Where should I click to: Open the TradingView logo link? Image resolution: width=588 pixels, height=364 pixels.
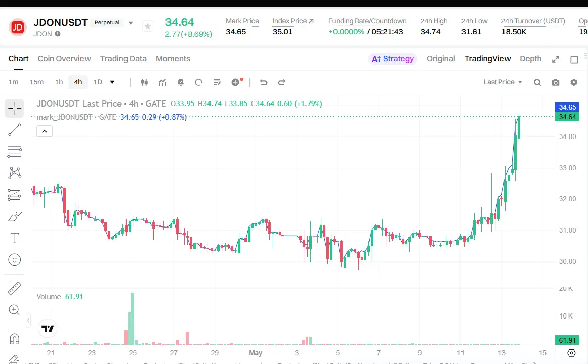(48, 329)
